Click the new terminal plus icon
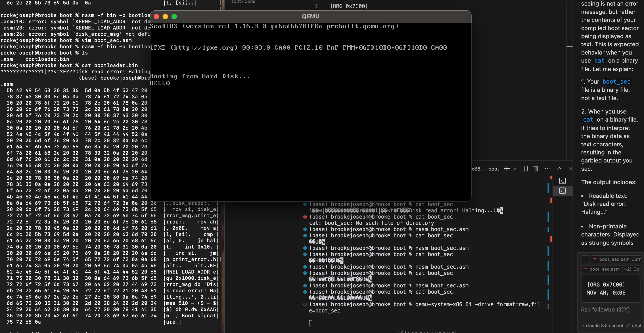 [506, 169]
